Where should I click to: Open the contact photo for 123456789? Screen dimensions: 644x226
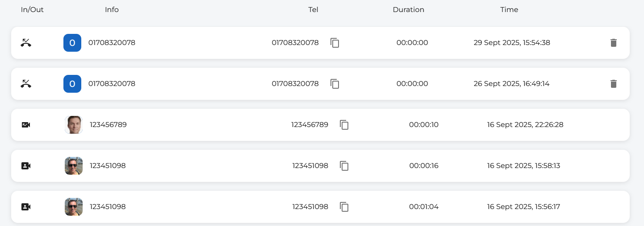pyautogui.click(x=74, y=125)
